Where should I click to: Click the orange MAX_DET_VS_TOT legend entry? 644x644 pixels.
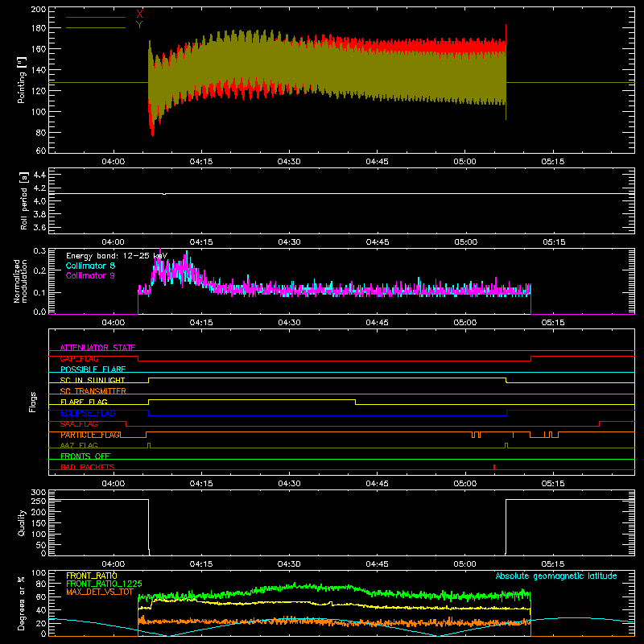coord(100,592)
